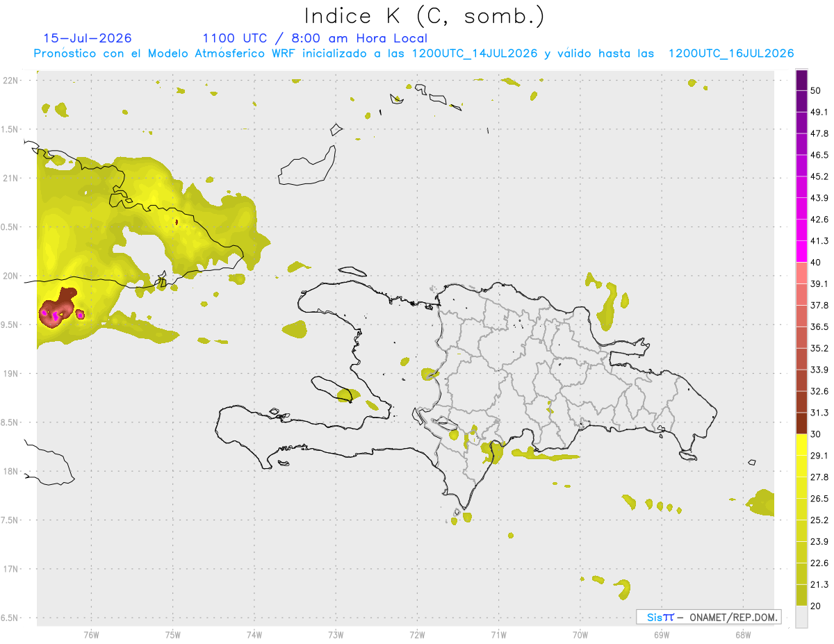This screenshot has width=834, height=644.
Task: Click the colorbar value "29.1"
Action: [x=819, y=456]
